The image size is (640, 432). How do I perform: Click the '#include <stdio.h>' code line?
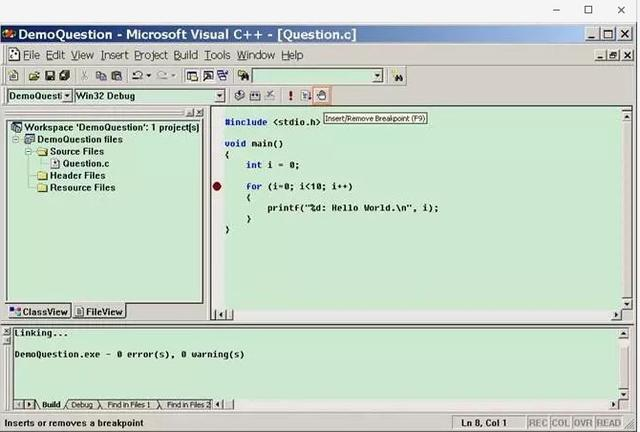coord(273,122)
